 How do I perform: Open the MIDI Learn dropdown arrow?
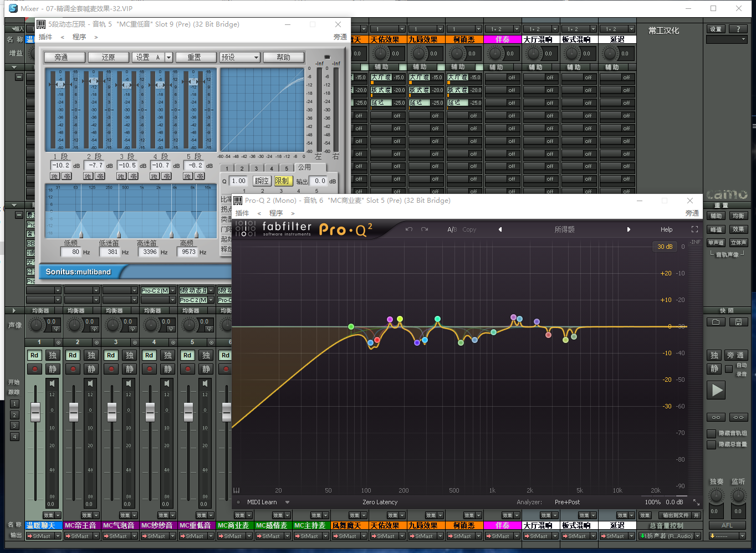(287, 502)
